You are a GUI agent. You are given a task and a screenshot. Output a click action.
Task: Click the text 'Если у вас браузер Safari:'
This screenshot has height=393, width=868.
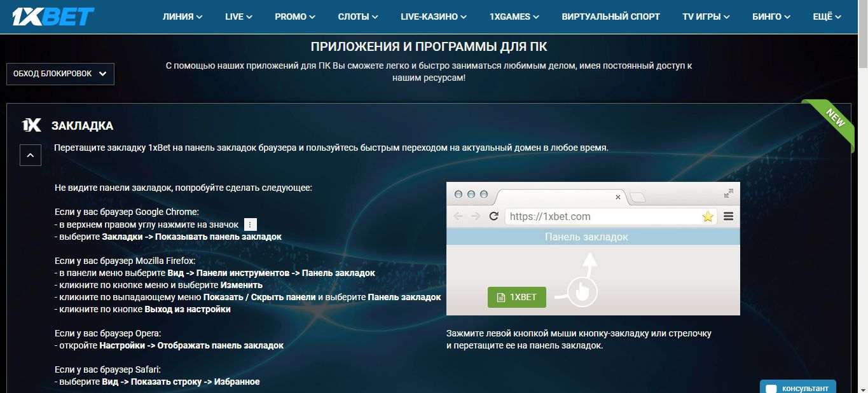pyautogui.click(x=108, y=369)
